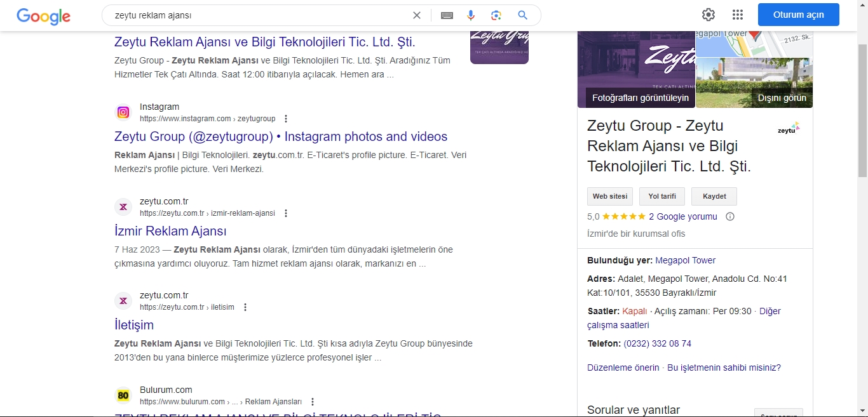View 'Fotoğrafları görüntüleyin' photo thumbnail
Image resolution: width=868 pixels, height=417 pixels.
pos(636,70)
